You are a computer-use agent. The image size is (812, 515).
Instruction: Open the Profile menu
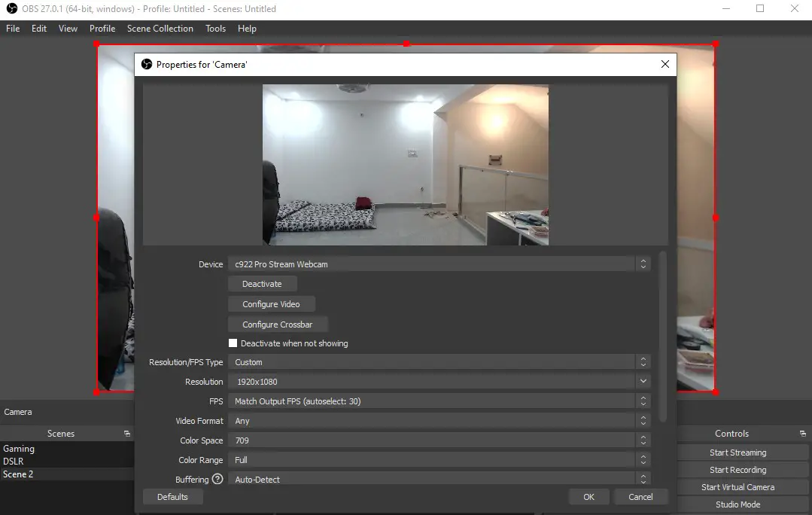click(x=102, y=29)
